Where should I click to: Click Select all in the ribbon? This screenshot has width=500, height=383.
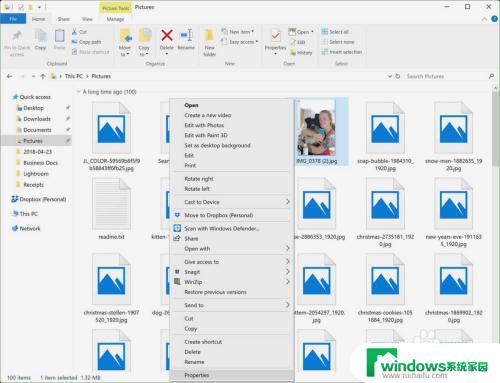pyautogui.click(x=335, y=32)
